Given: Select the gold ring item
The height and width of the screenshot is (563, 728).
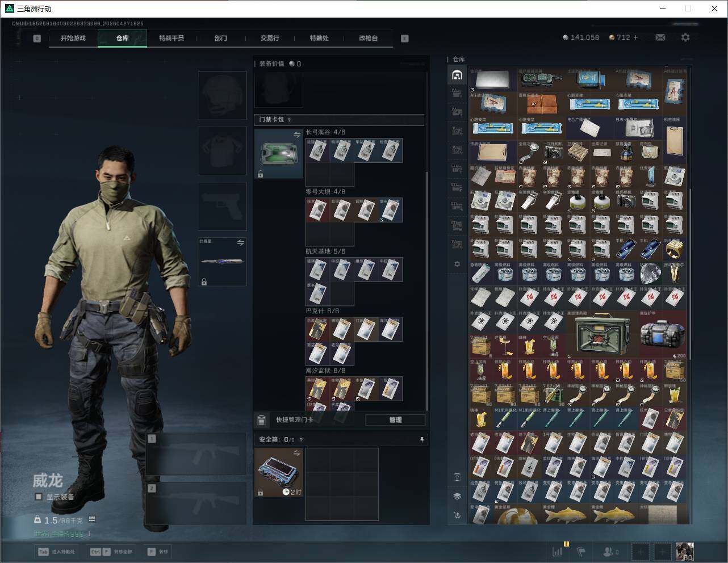Looking at the screenshot, I should point(675,250).
